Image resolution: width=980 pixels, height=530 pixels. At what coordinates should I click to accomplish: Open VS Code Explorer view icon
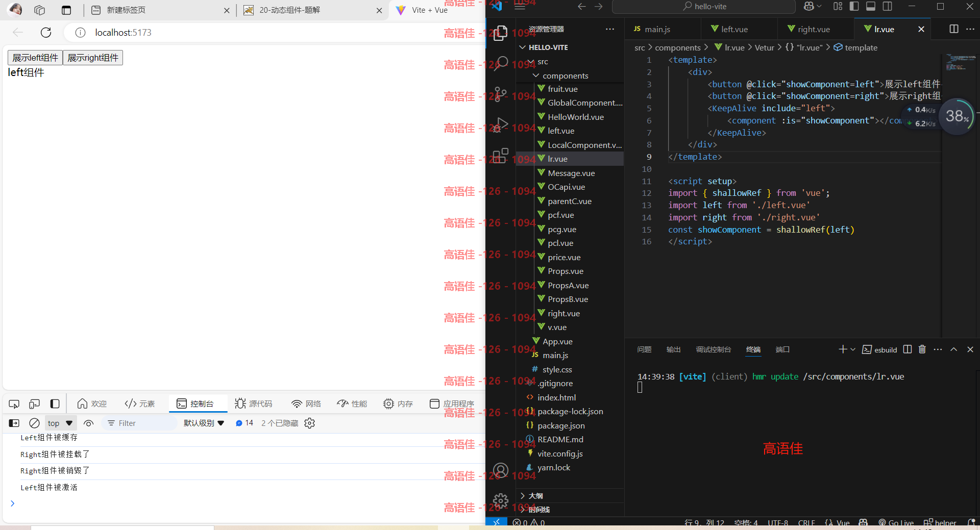click(x=501, y=33)
